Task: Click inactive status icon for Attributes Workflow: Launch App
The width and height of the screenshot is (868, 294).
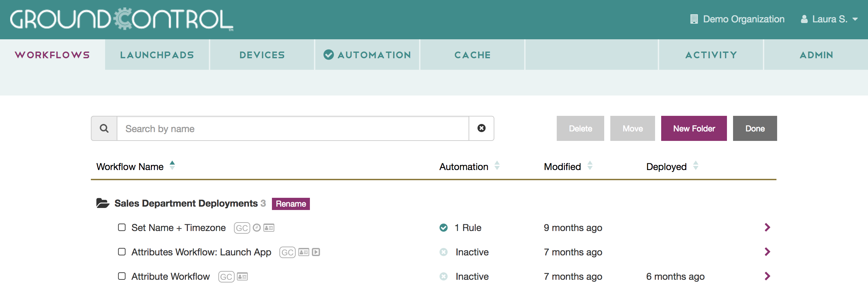Action: (443, 252)
